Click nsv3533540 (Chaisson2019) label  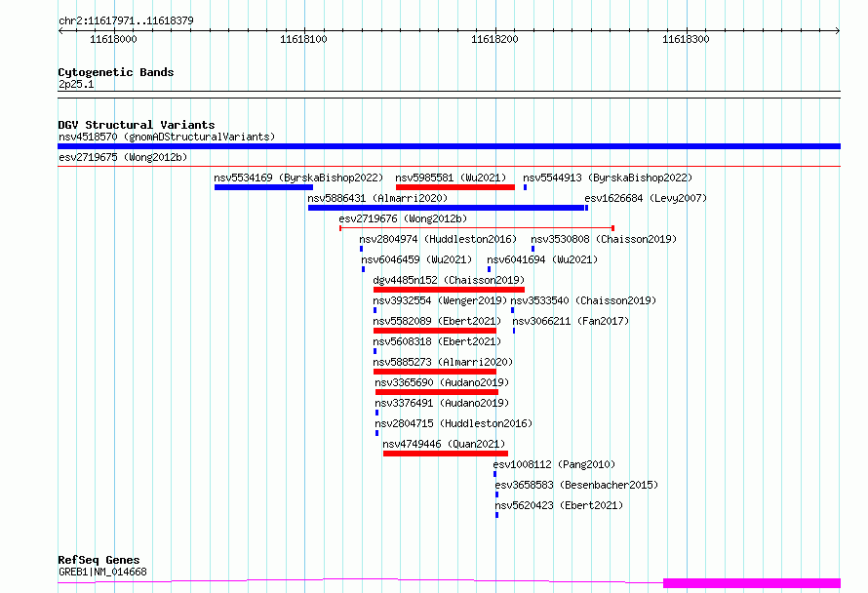583,300
